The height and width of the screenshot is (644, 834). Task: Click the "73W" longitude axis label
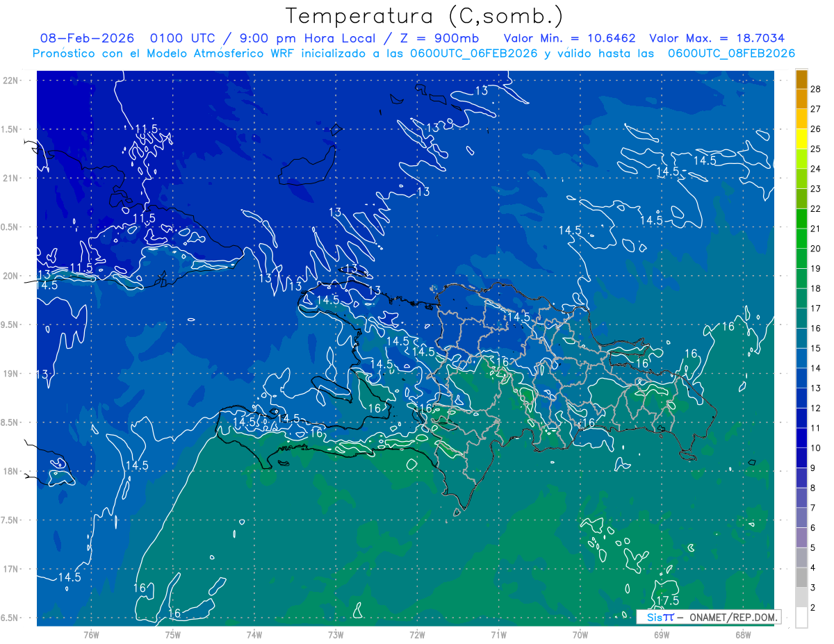click(x=336, y=634)
